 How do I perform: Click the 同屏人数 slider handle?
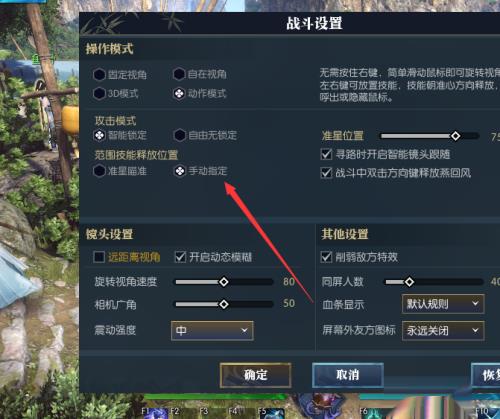coord(409,282)
